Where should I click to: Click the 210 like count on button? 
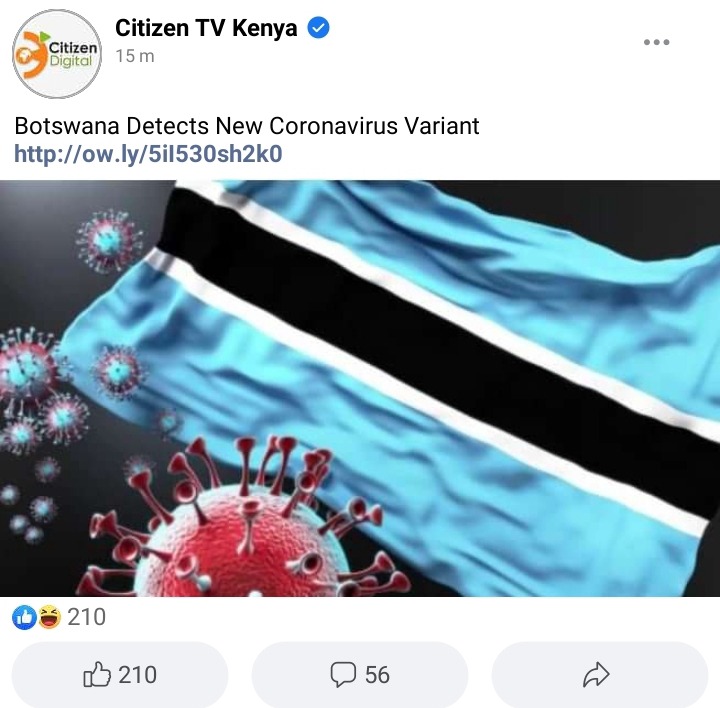tap(137, 675)
